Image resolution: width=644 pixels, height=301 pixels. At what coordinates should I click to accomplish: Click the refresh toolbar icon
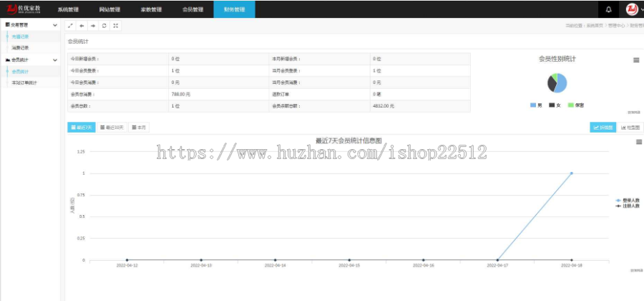(104, 26)
